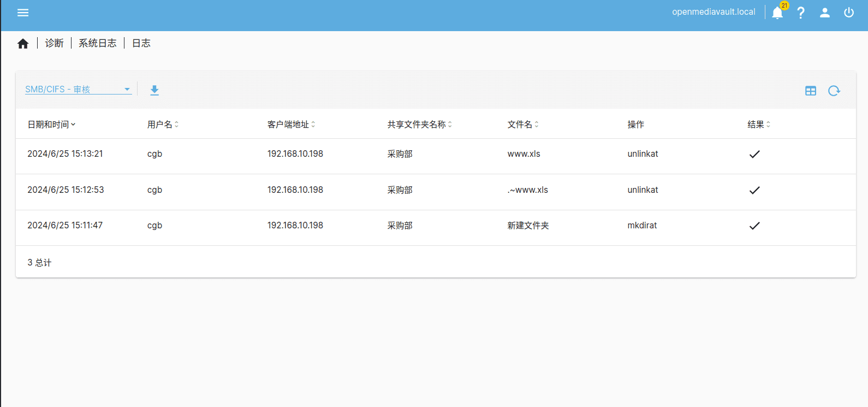The height and width of the screenshot is (407, 868).
Task: Download the log file
Action: click(154, 90)
